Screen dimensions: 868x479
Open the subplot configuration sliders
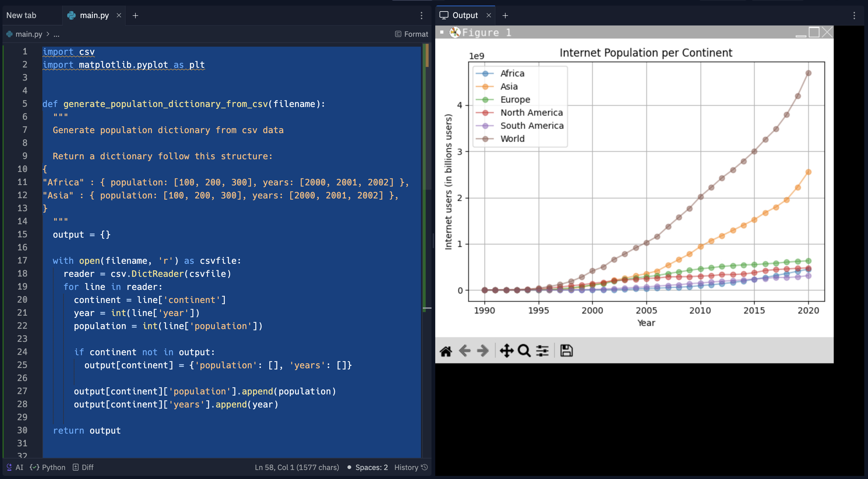coord(542,351)
